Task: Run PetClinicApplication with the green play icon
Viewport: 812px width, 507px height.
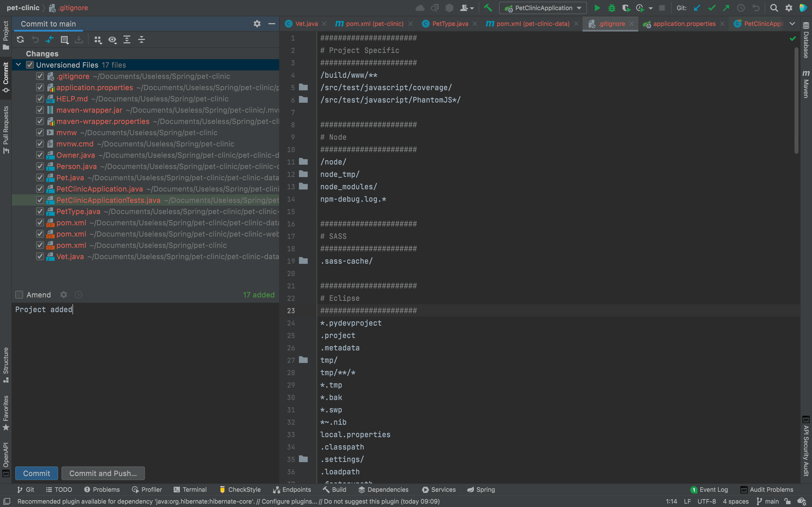Action: (597, 8)
